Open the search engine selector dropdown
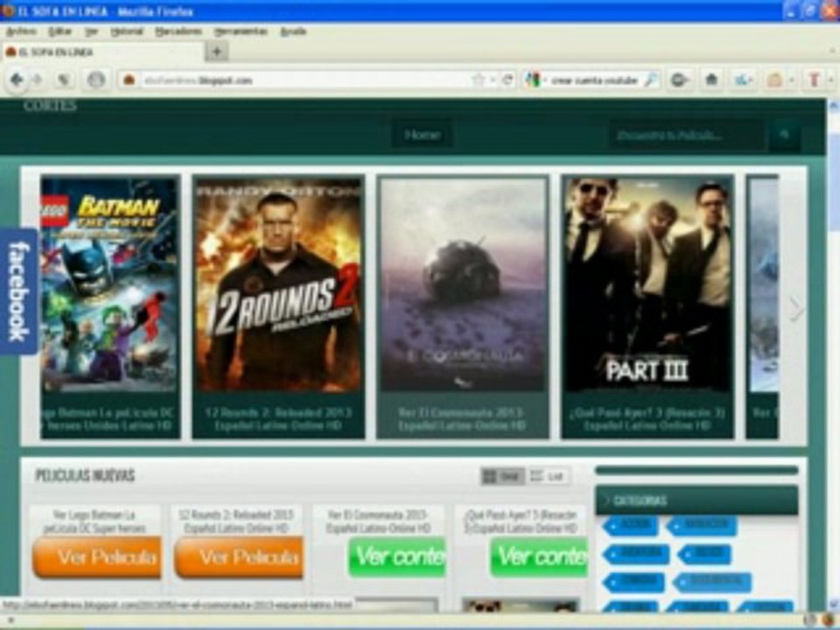 pyautogui.click(x=545, y=80)
